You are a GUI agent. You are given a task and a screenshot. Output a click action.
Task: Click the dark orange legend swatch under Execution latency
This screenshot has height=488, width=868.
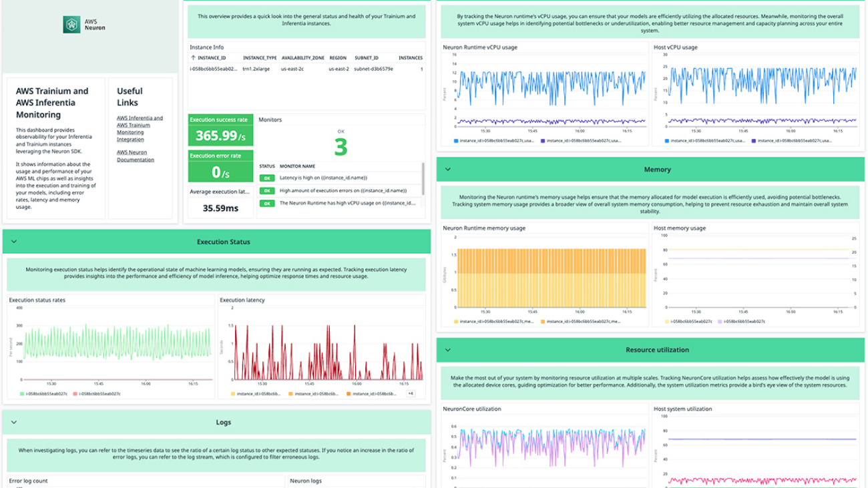click(349, 395)
